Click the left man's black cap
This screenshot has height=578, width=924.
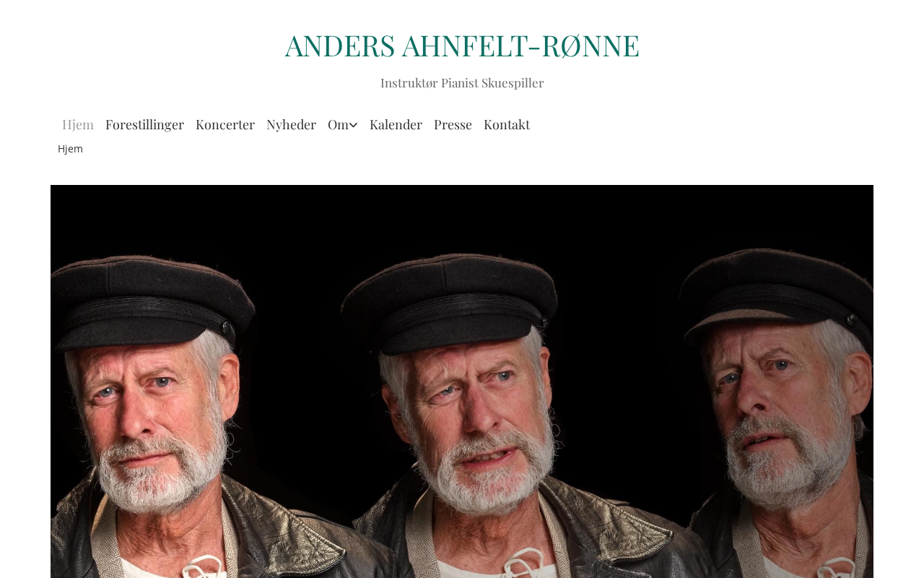tap(148, 303)
